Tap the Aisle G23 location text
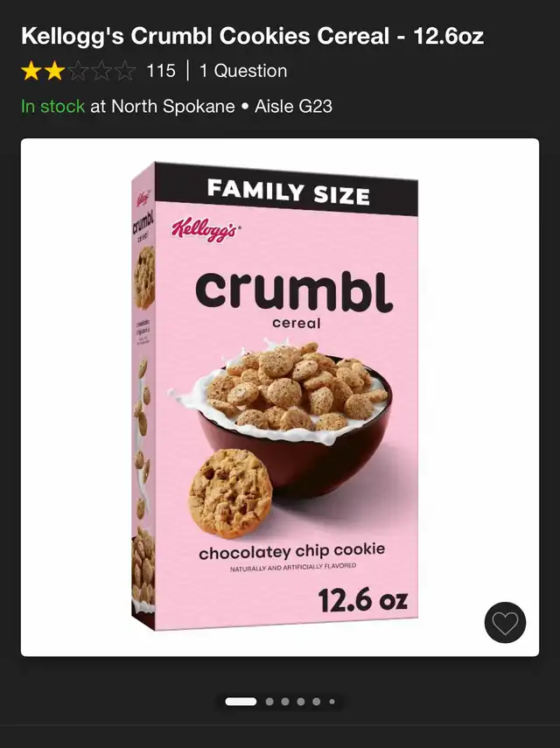560x748 pixels. (x=293, y=106)
